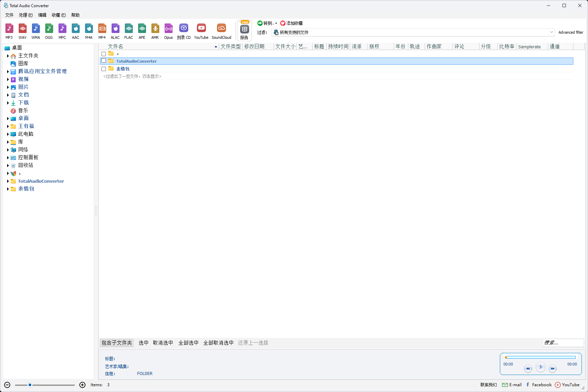Open the 编辑 menu

(42, 15)
